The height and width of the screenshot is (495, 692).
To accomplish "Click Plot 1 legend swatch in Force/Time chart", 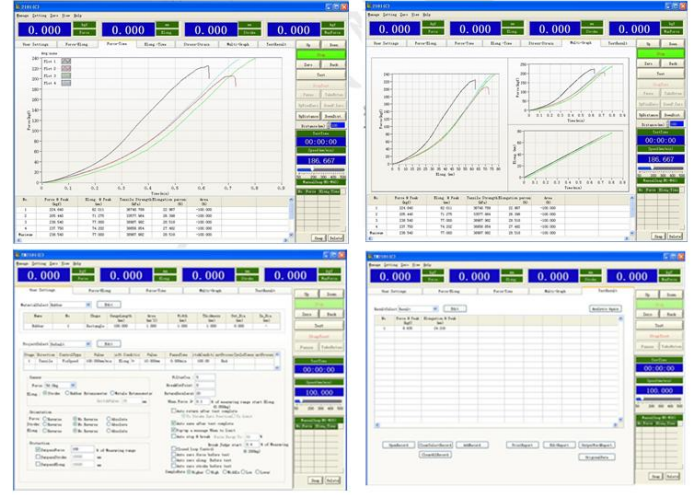I will point(66,61).
